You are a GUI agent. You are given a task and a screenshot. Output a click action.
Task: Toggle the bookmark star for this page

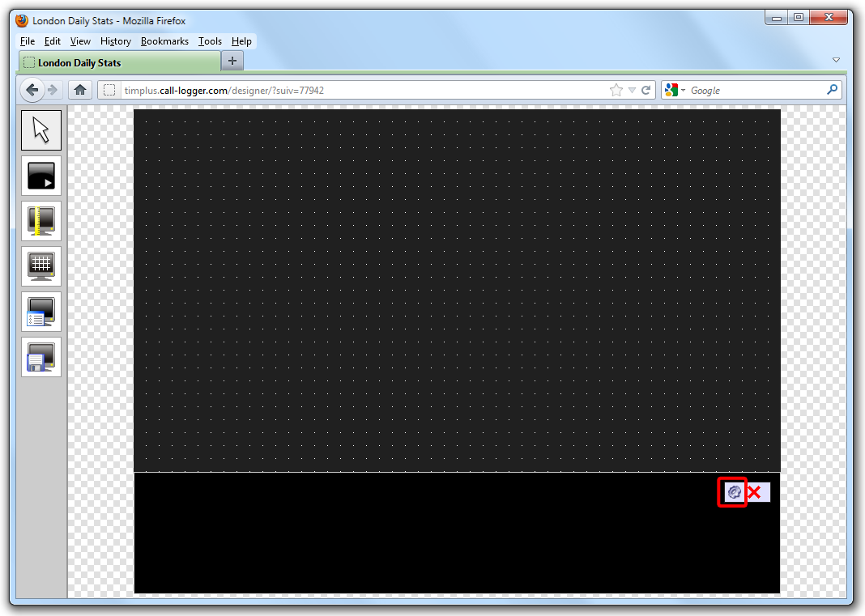615,90
